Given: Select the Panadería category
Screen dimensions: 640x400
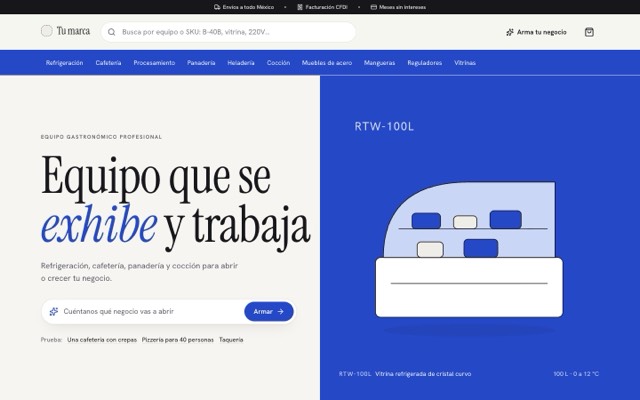Looking at the screenshot, I should (201, 63).
